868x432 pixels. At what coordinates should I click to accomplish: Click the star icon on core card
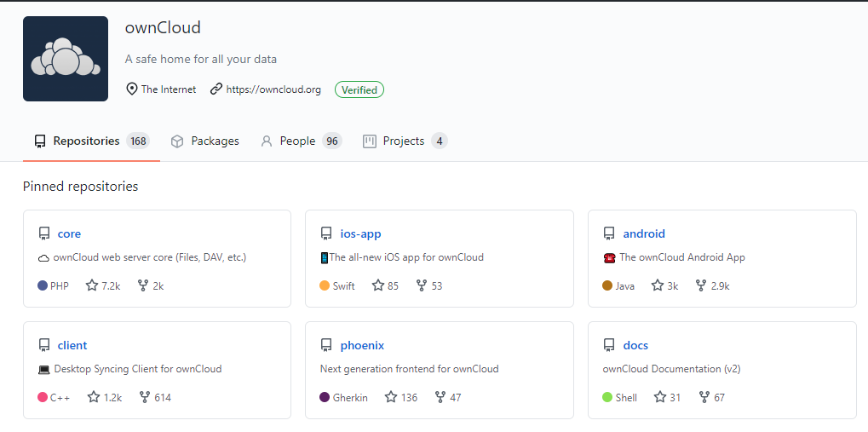(92, 285)
